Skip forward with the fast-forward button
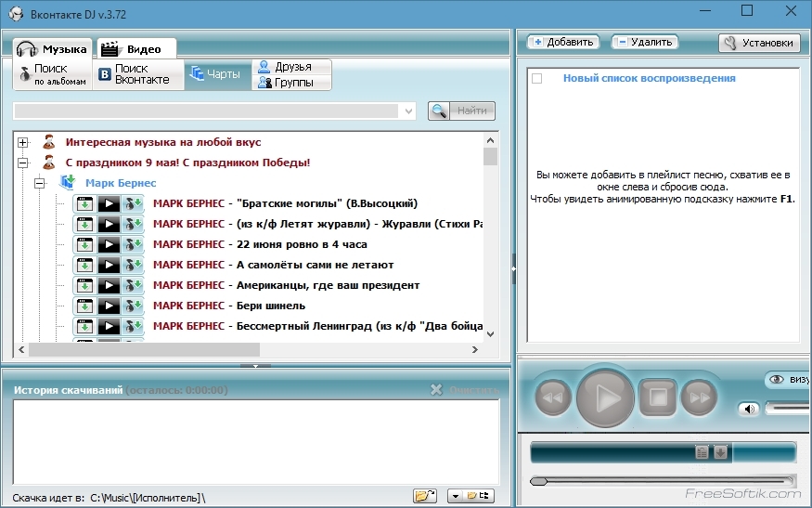Screen dimensions: 812x508 click(699, 397)
